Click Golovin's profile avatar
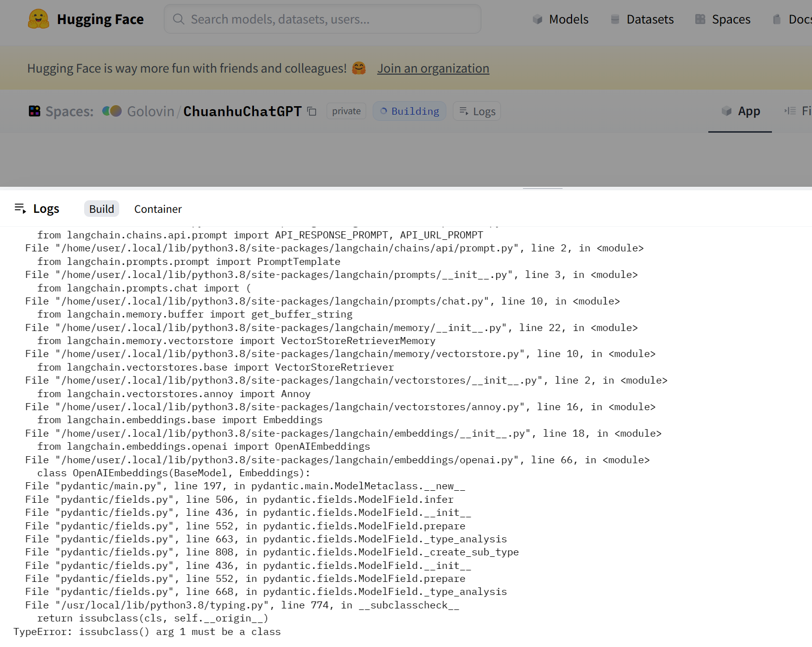812x647 pixels. (x=111, y=111)
